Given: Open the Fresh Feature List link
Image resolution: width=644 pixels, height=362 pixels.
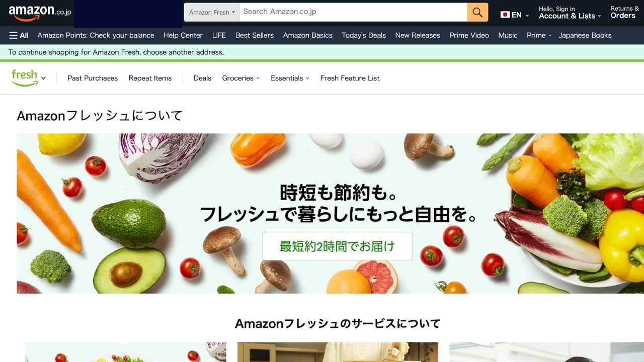Looking at the screenshot, I should click(350, 78).
